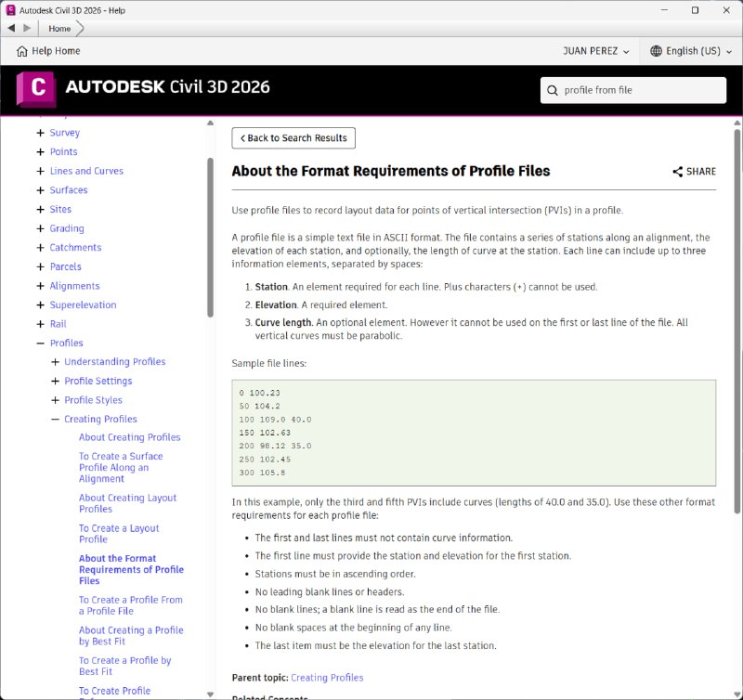743x700 pixels.
Task: Expand the Parcels tree node
Action: coord(40,267)
